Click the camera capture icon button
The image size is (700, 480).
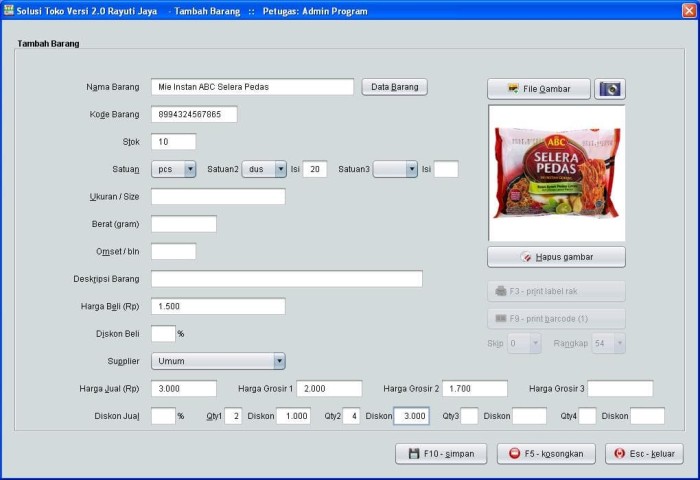click(x=610, y=89)
